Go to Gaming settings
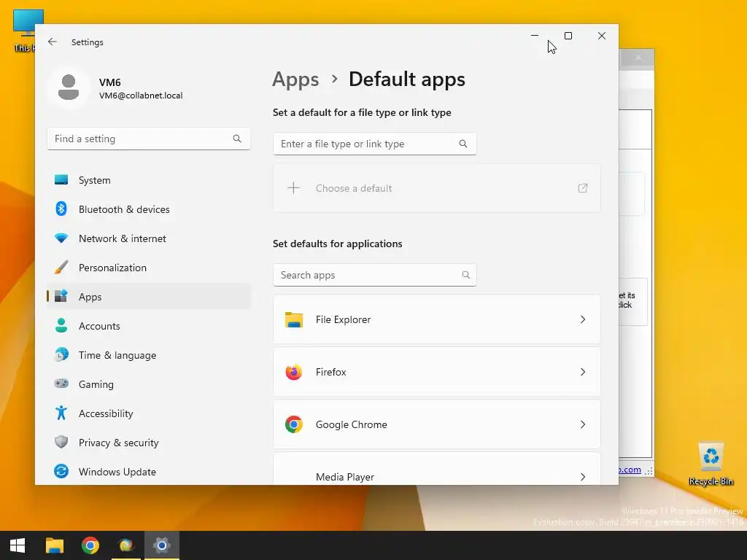 (149, 384)
